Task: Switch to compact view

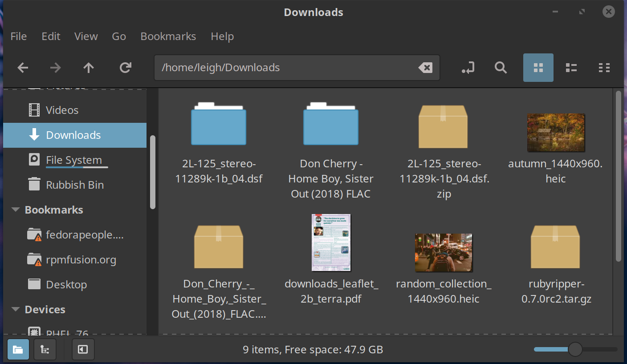Action: click(x=604, y=68)
